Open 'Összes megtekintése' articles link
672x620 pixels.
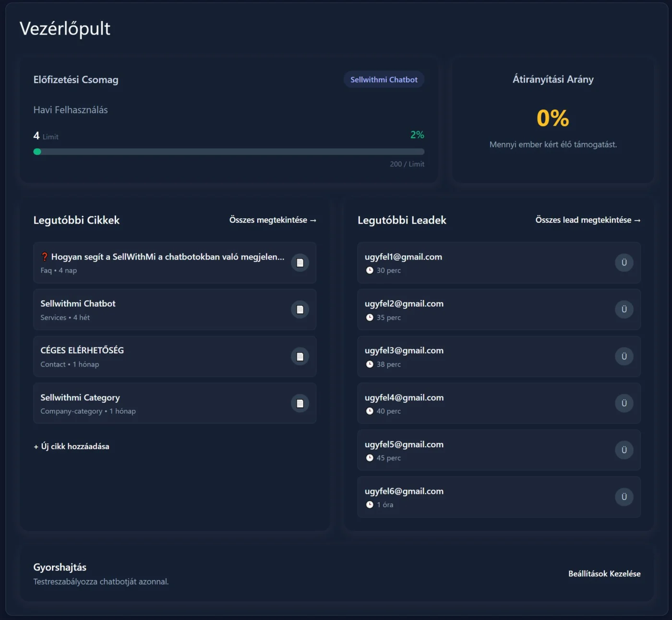pyautogui.click(x=273, y=220)
